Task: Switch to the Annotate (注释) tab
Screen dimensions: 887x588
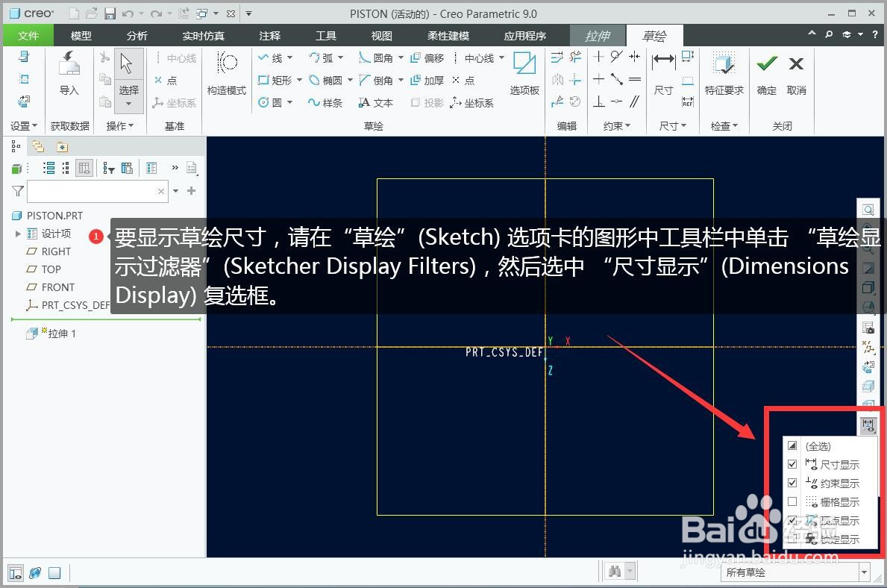Action: coord(270,36)
